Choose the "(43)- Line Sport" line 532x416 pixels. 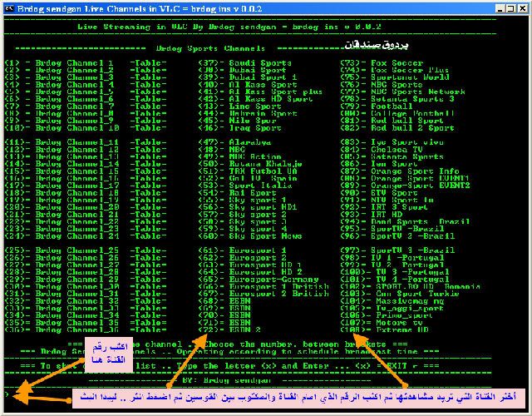tap(239, 106)
